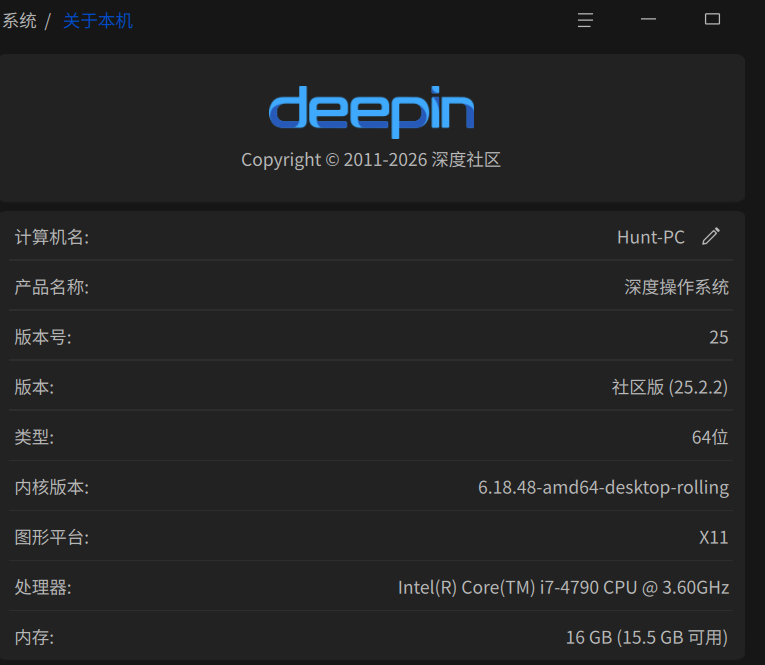Select the product name 深度操作系统
The height and width of the screenshot is (665, 765).
(x=677, y=287)
